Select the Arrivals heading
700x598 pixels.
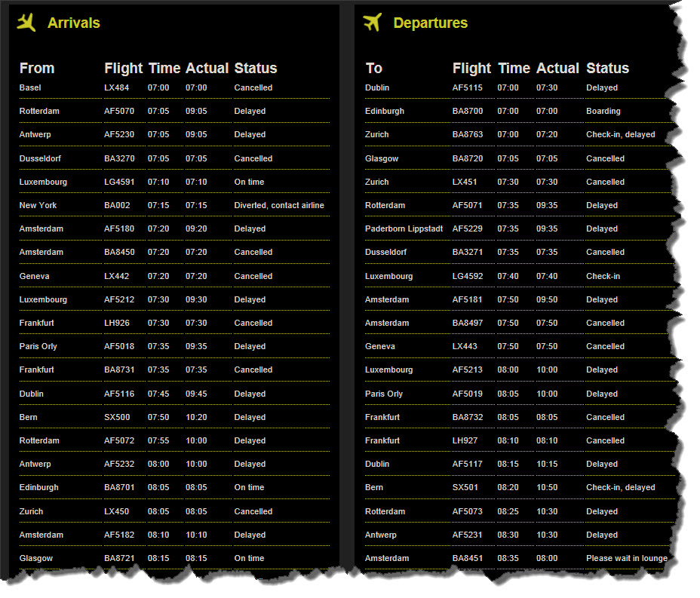point(74,23)
